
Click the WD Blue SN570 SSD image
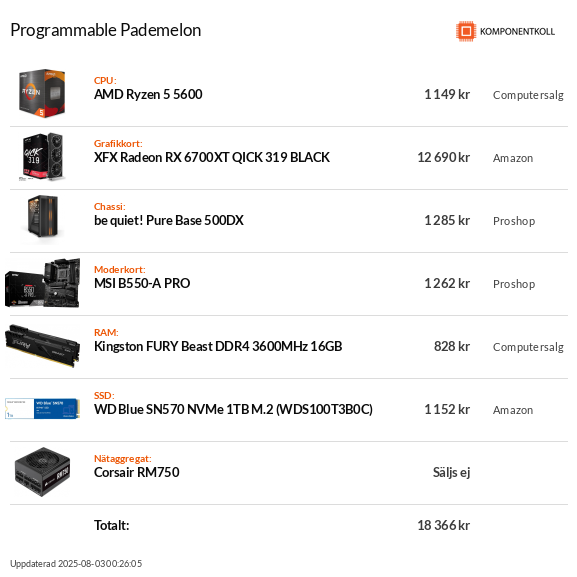click(x=42, y=408)
